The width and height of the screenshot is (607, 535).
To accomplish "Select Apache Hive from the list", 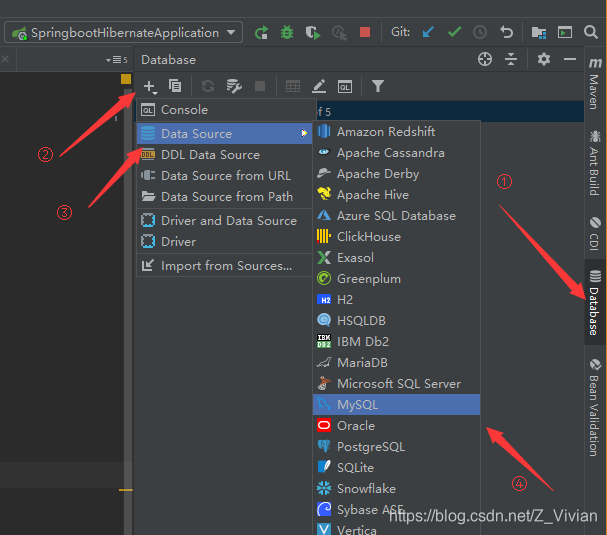I will pyautogui.click(x=396, y=195).
